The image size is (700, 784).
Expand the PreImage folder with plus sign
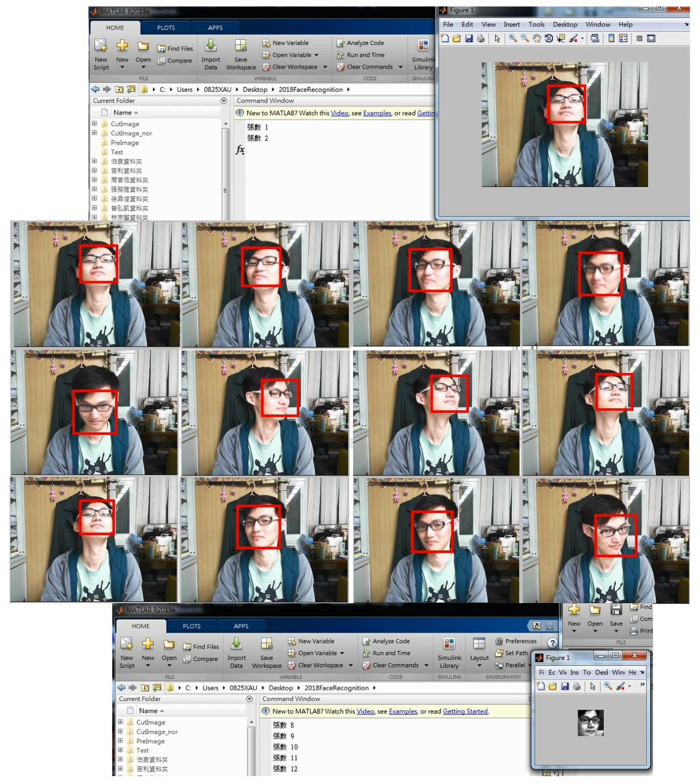click(x=120, y=741)
